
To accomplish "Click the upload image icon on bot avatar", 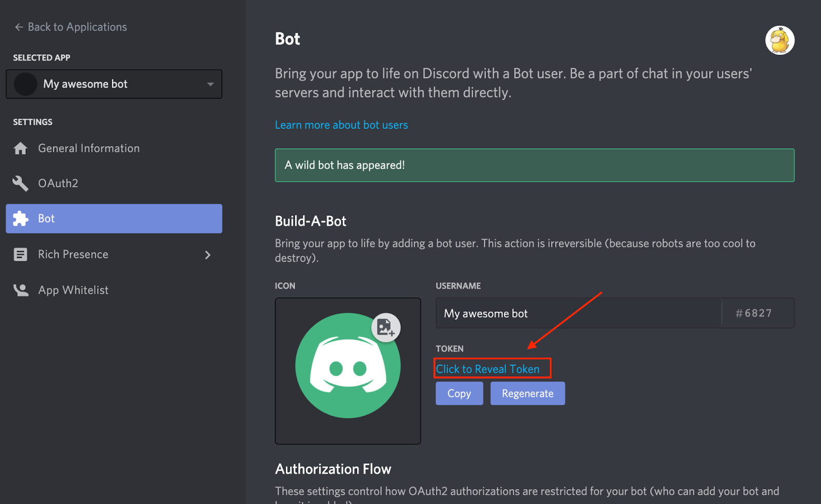I will 386,327.
